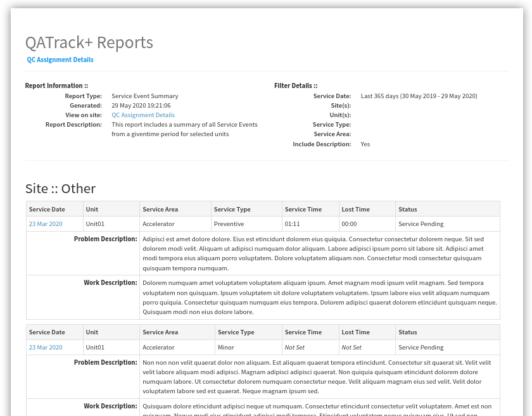The width and height of the screenshot is (532, 416).
Task: Select the Service Event Summary report type text
Action: (145, 96)
